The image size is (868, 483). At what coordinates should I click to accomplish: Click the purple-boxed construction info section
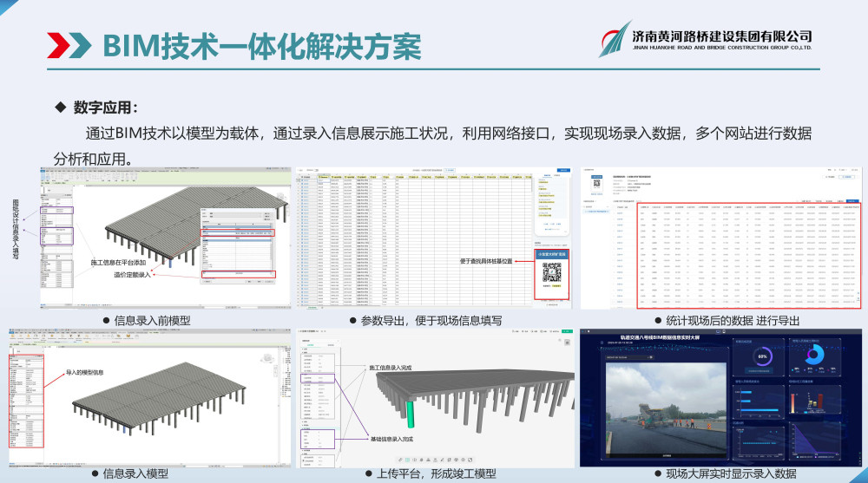[317, 380]
